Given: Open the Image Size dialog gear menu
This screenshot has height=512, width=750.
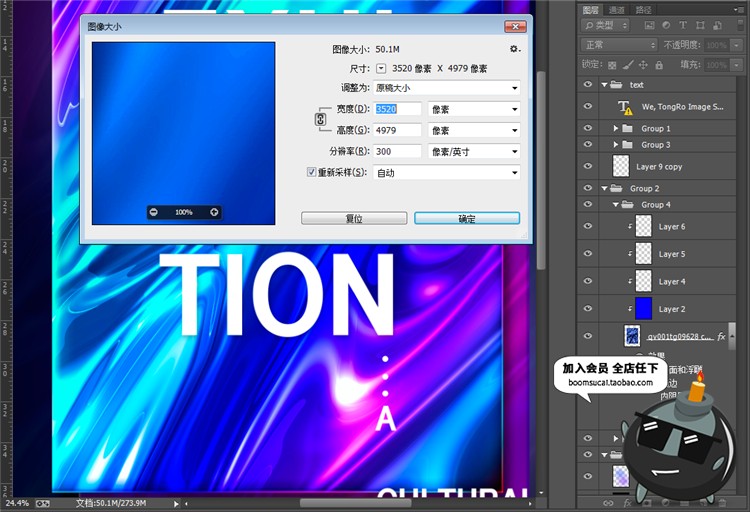Looking at the screenshot, I should (515, 48).
